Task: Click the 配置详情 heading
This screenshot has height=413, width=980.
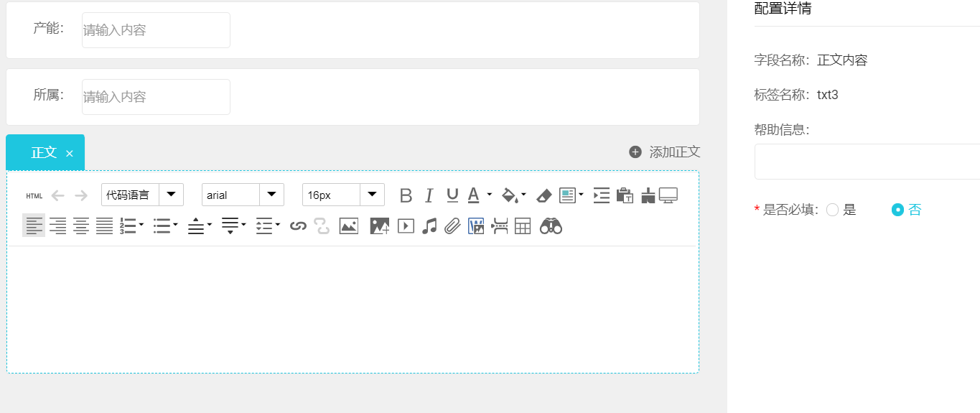Action: (783, 9)
